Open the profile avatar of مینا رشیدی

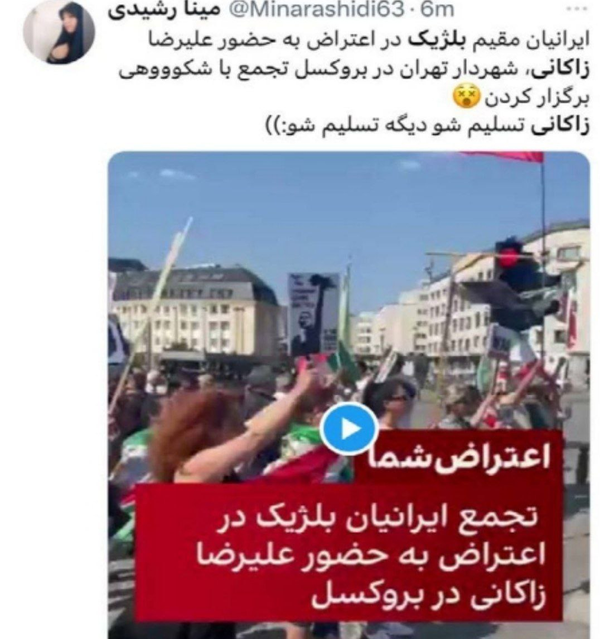[x=59, y=32]
